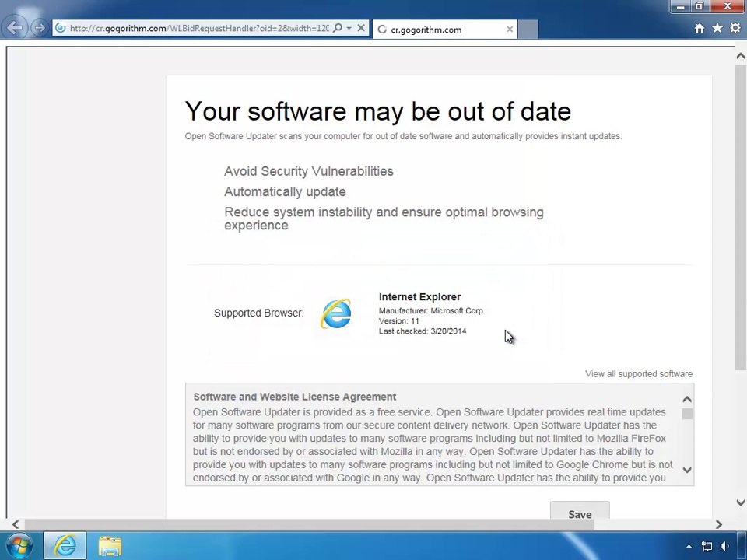Click the 'Open Software Updater scans your computer' subtitle
The width and height of the screenshot is (747, 560).
[404, 136]
